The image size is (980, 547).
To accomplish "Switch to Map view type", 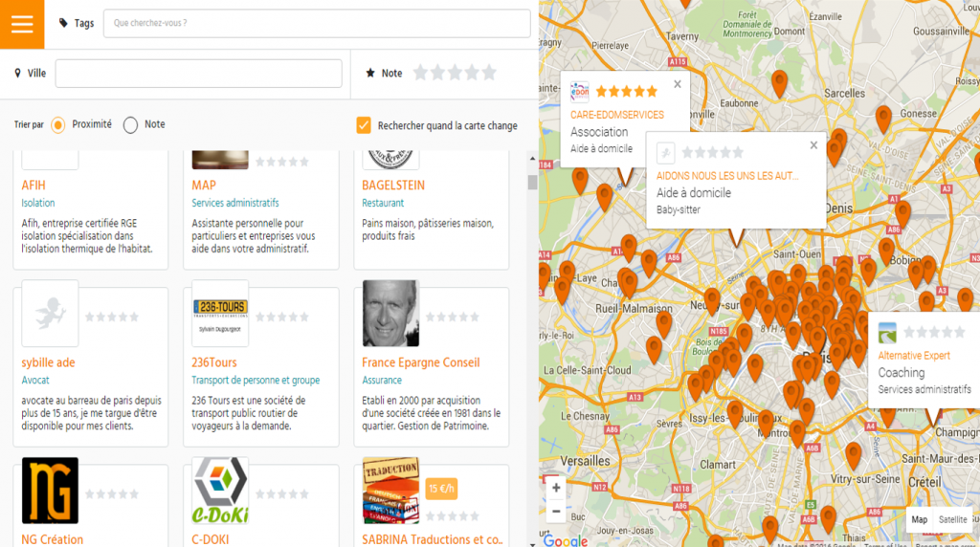I will (919, 520).
